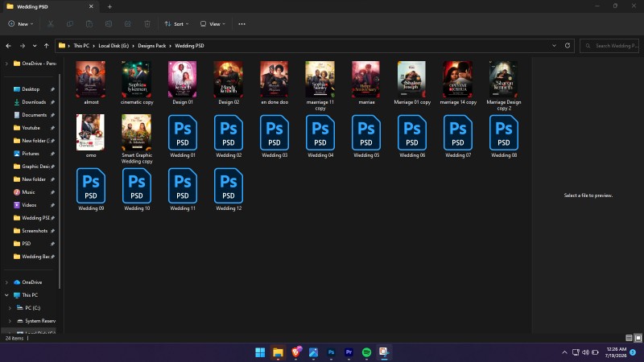The image size is (644, 362).
Task: Click the Cut icon in toolbar
Action: point(51,24)
